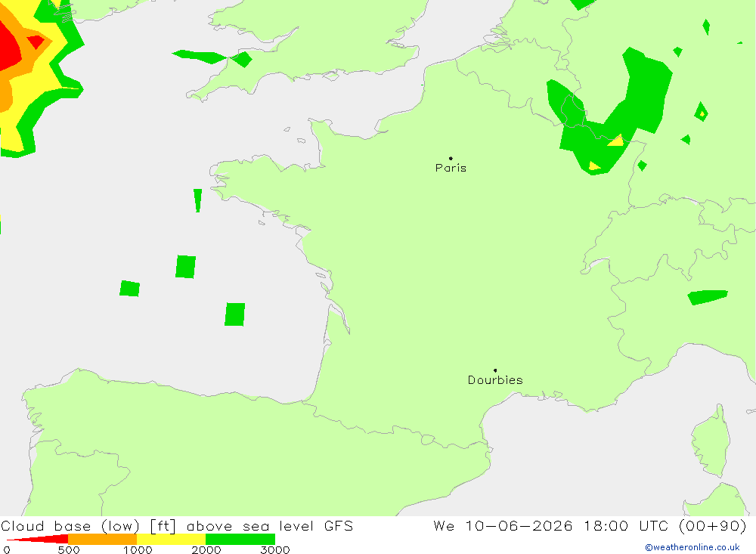Click the legend value 500
The height and width of the screenshot is (554, 756).
pos(69,549)
